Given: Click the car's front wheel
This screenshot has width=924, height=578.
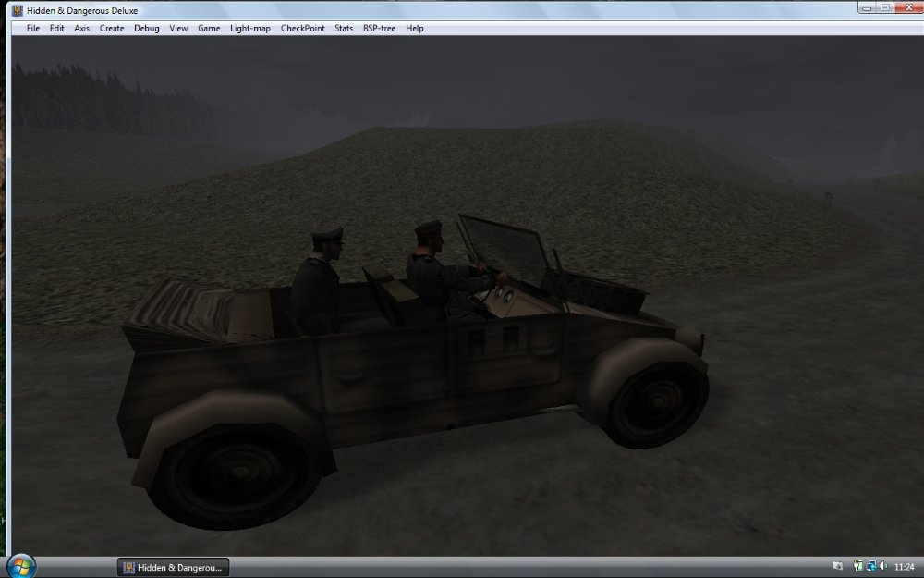Looking at the screenshot, I should click(656, 405).
